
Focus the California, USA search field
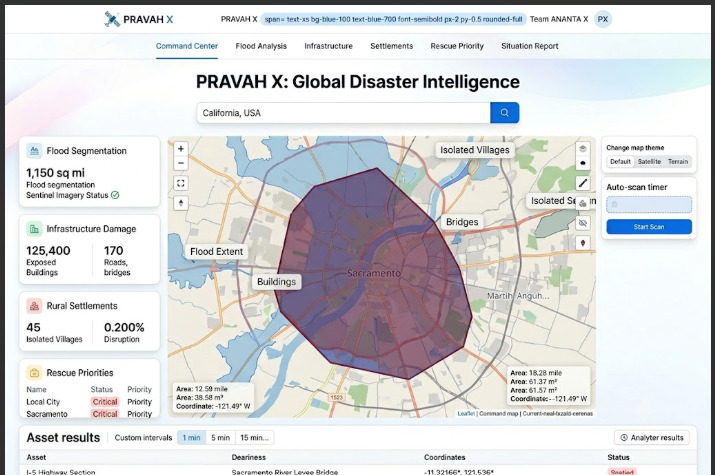coord(343,113)
